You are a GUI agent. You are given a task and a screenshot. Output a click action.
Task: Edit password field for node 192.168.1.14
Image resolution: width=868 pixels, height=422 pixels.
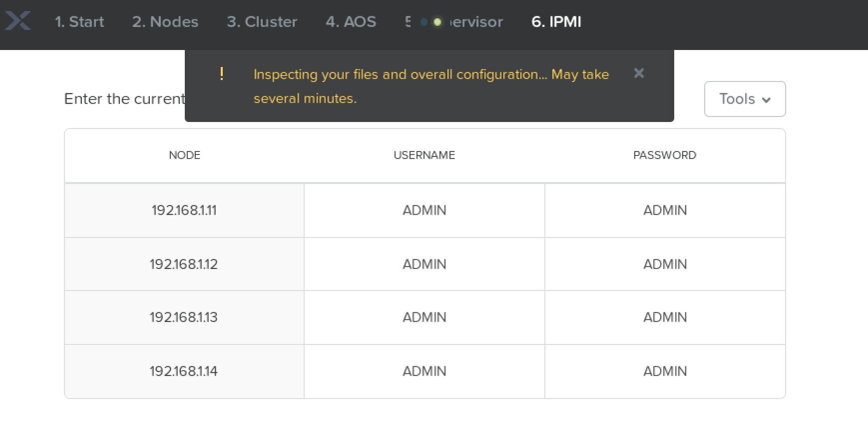pos(665,371)
